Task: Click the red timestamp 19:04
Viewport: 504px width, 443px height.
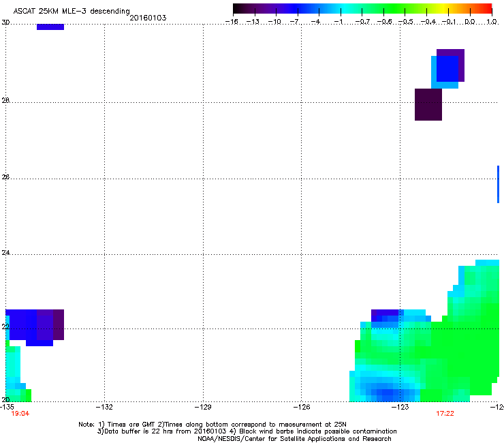Action: [20, 414]
